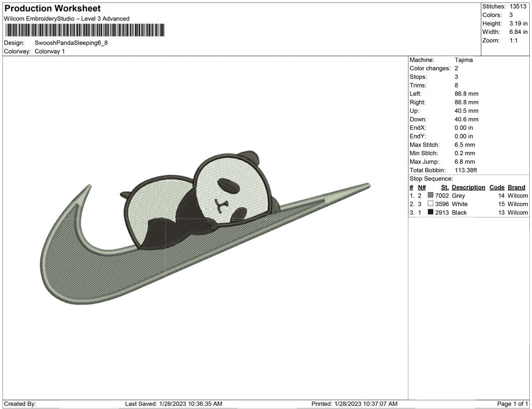Click thread number '2913' in Black row

point(442,213)
